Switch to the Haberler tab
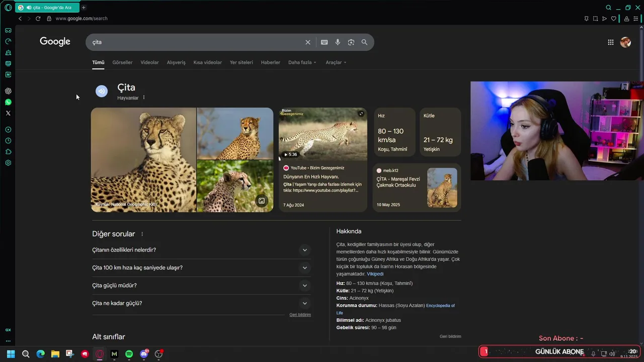644x362 pixels. tap(271, 62)
